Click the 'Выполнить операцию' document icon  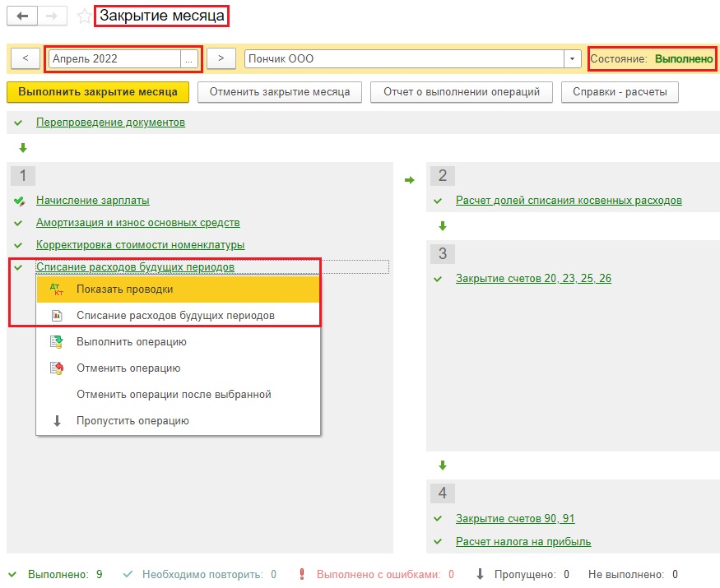(x=57, y=342)
